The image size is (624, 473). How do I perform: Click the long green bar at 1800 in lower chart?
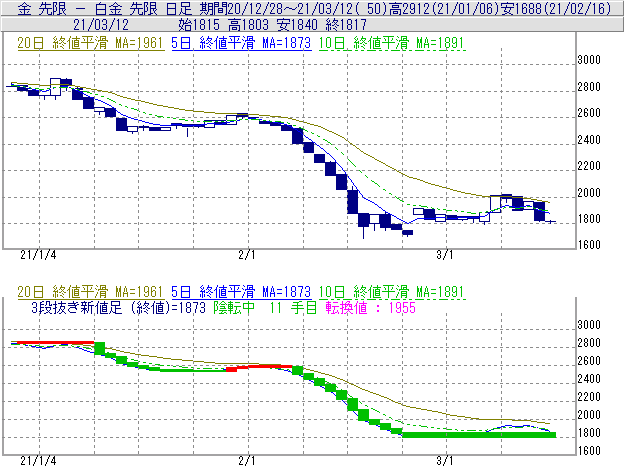[x=479, y=435]
